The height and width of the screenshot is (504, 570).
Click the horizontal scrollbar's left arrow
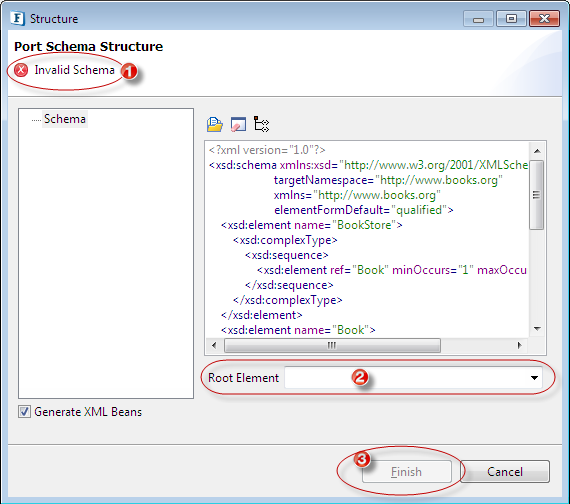pos(214,345)
